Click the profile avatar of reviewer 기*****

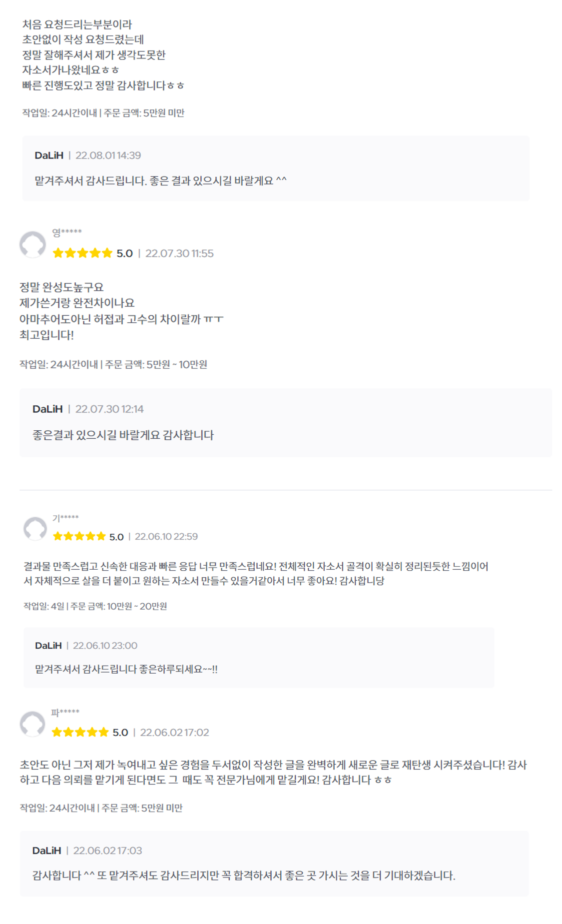35,528
